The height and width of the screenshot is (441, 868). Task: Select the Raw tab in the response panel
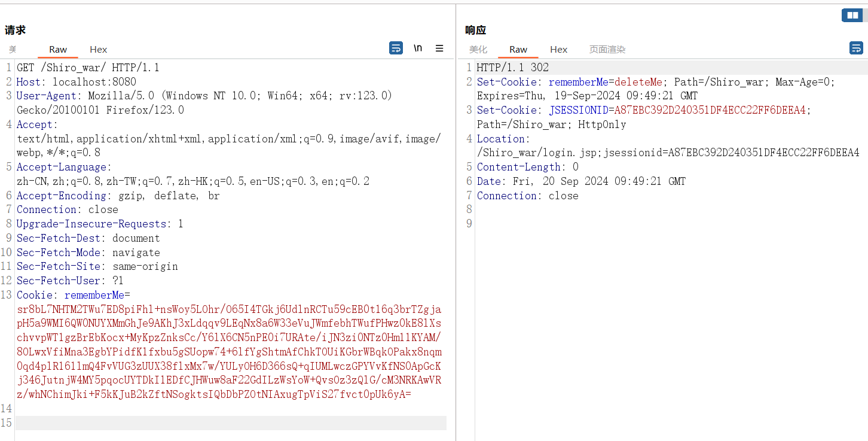coord(518,50)
